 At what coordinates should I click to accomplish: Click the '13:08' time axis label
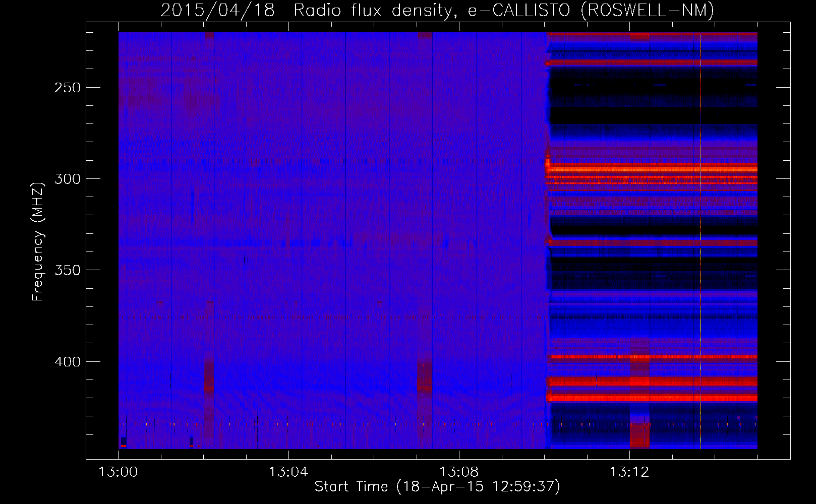tap(459, 472)
